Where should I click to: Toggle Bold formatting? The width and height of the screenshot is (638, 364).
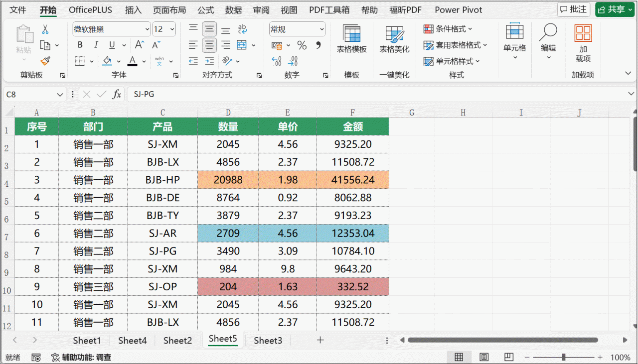click(80, 45)
